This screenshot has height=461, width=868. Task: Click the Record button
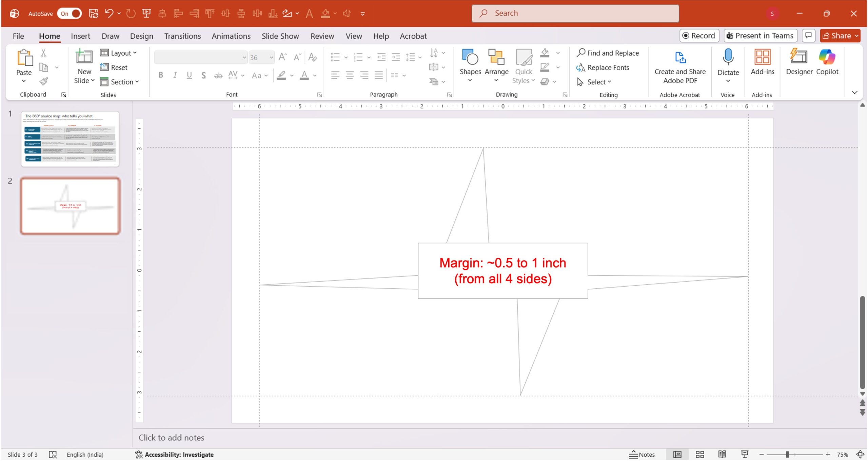click(x=699, y=35)
